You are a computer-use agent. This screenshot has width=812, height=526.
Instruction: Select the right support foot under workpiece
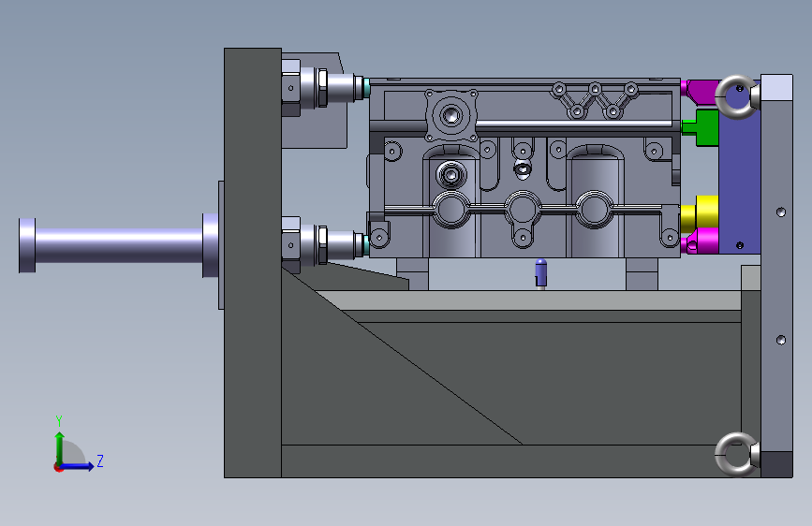tap(642, 274)
